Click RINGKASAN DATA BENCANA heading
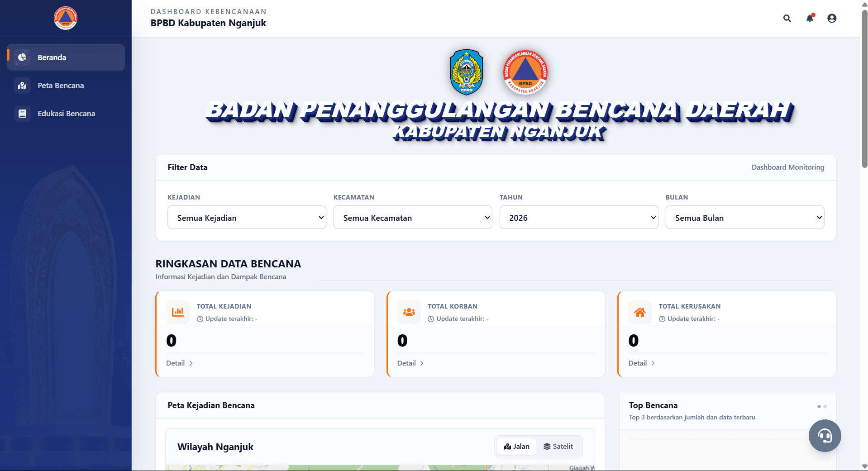 point(228,264)
